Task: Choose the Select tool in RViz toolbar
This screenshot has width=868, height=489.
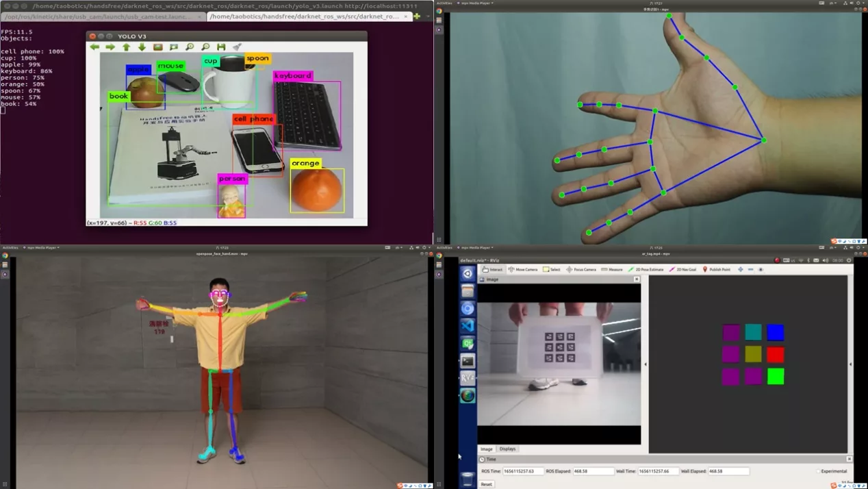Action: [552, 269]
